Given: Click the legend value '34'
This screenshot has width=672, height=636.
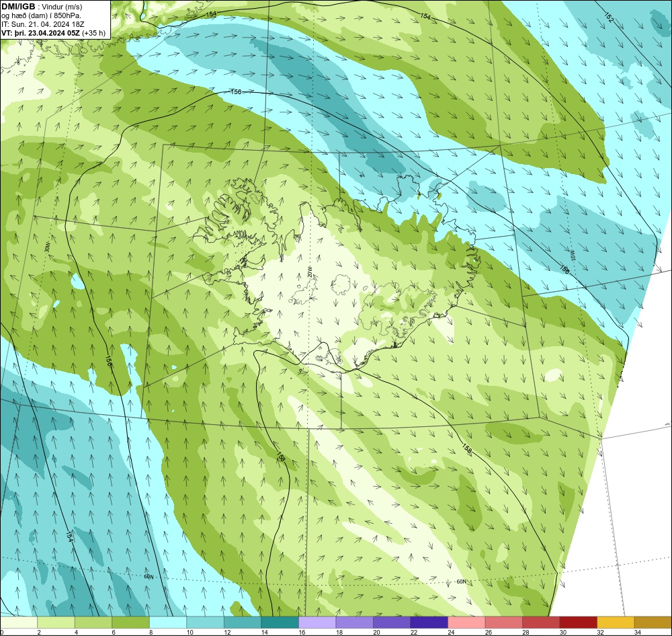Looking at the screenshot, I should click(x=638, y=632).
